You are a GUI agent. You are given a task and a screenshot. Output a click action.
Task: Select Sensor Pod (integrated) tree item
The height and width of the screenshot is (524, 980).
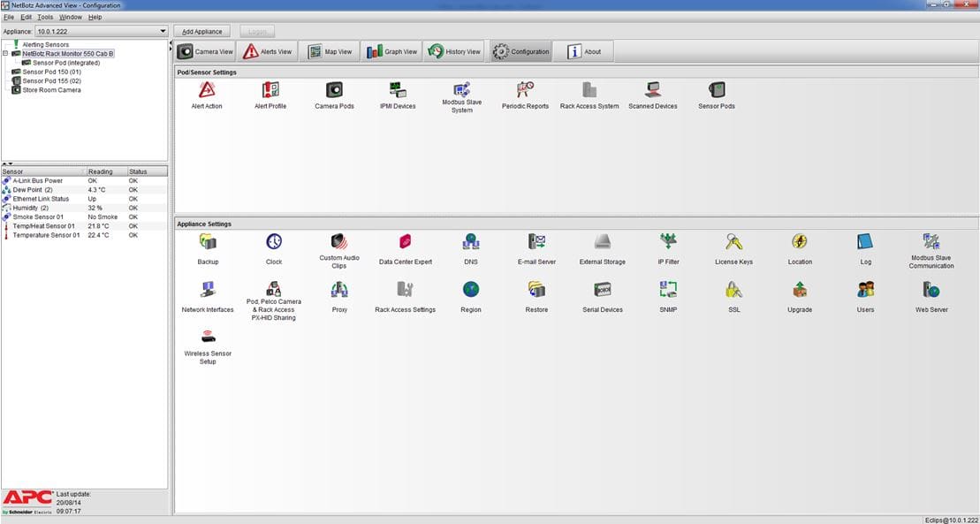66,63
